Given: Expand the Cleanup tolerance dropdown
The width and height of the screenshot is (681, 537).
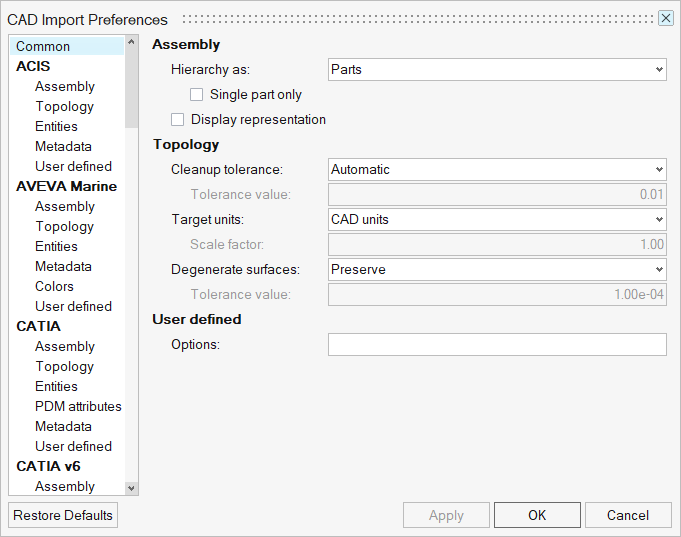Looking at the screenshot, I should click(497, 170).
